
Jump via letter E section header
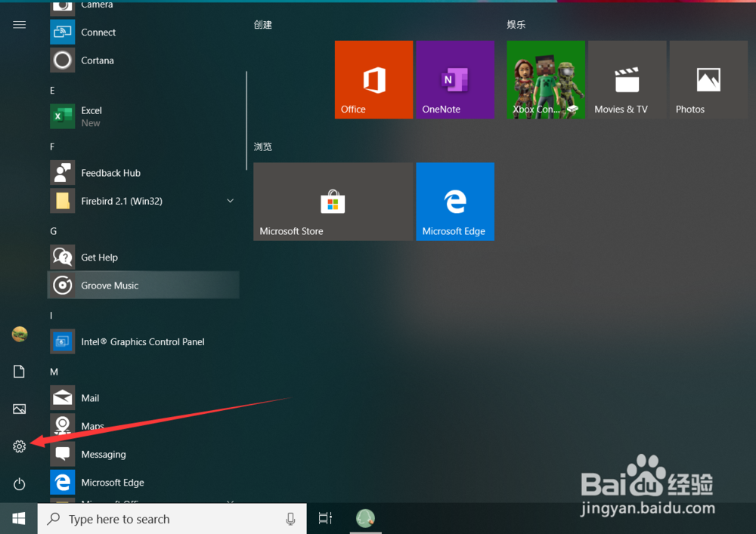53,91
